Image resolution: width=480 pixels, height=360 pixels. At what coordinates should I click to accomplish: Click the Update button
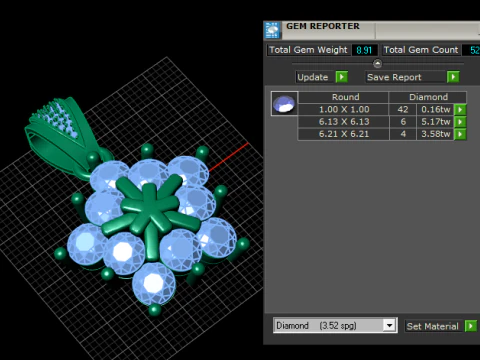(x=316, y=77)
